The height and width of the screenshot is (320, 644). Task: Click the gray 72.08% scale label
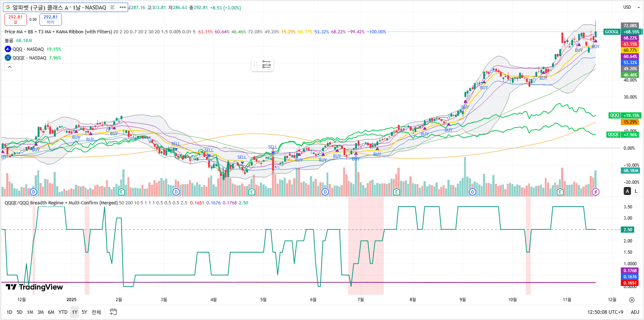pos(630,26)
